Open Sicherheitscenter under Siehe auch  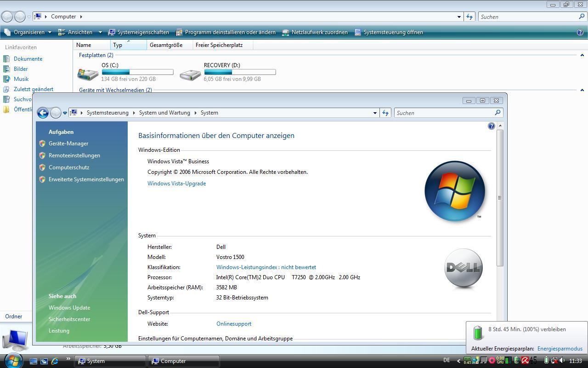coord(69,319)
